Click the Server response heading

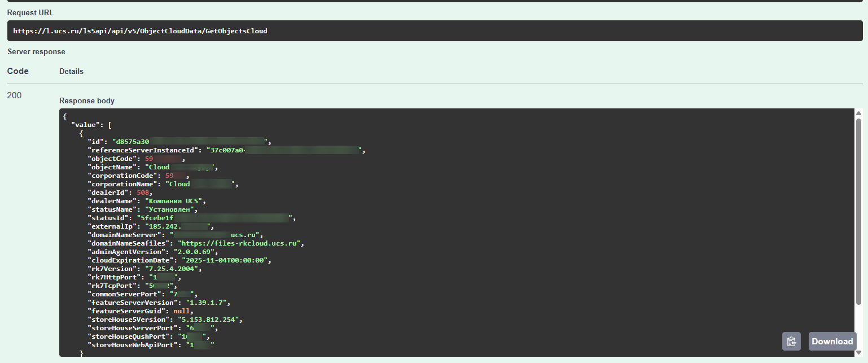pos(36,52)
